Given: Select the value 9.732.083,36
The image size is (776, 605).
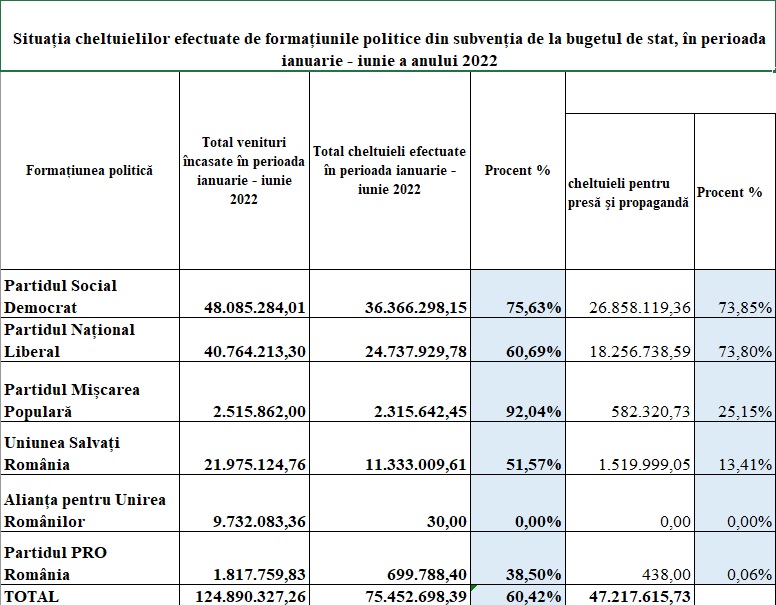Looking at the screenshot, I should tap(244, 504).
